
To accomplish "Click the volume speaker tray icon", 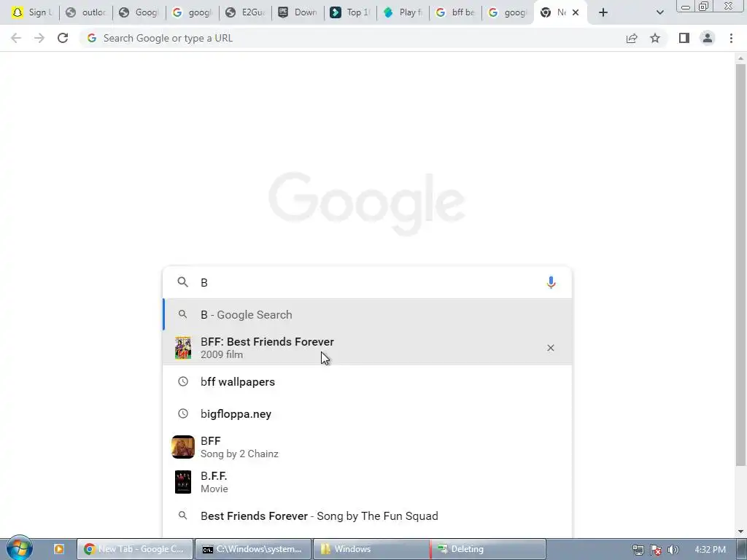I will tap(673, 550).
